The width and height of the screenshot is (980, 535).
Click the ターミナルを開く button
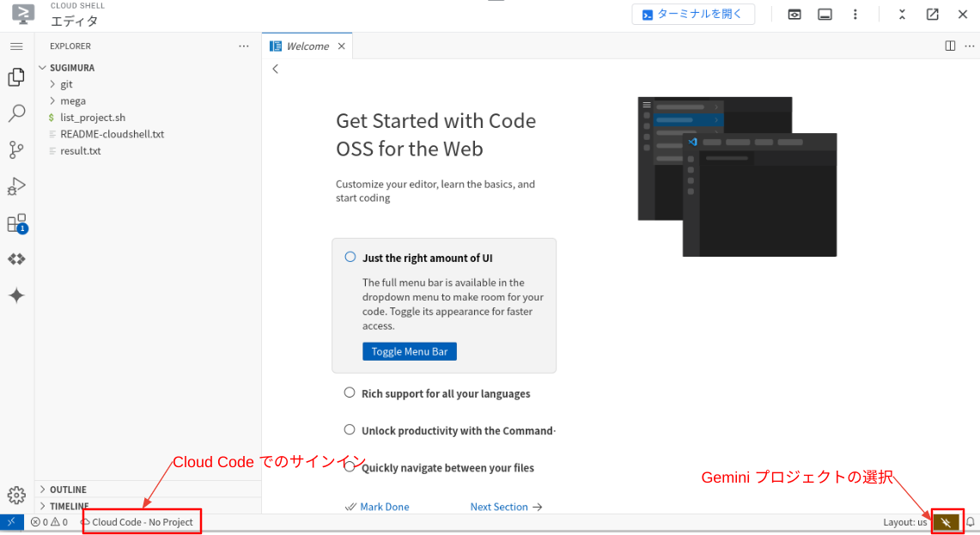tap(693, 15)
